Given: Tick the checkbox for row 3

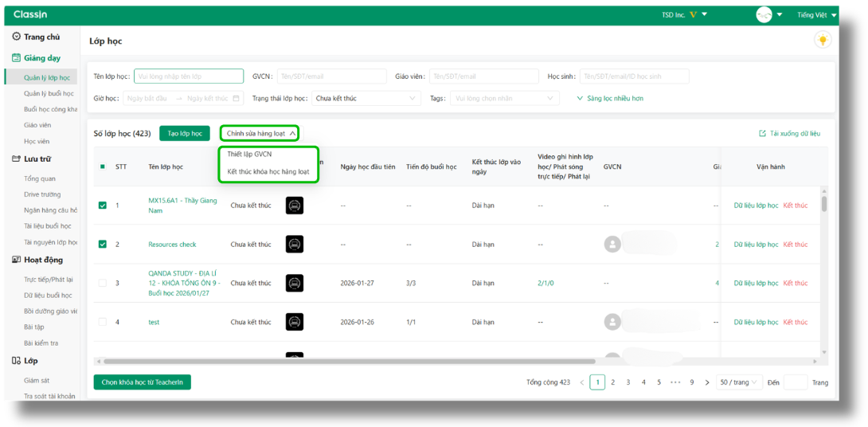Looking at the screenshot, I should pos(102,283).
